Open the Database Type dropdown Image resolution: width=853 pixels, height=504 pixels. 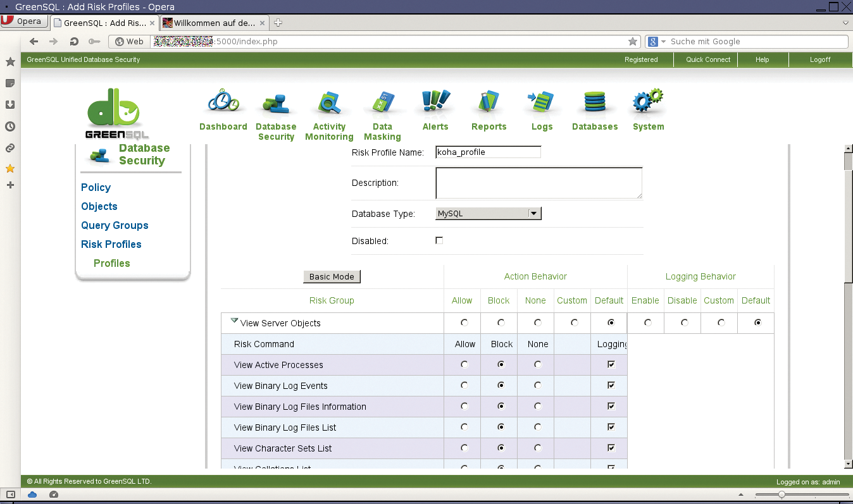point(489,214)
